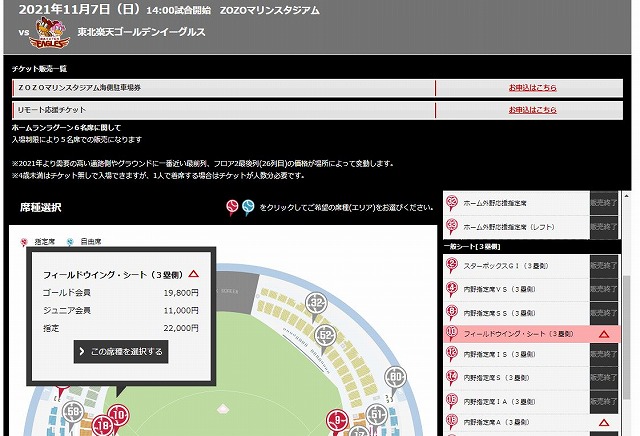Screen dimensions: 640x436
Task: Click pin icon 10 beside フィールドウイング・シート row
Action: click(451, 334)
